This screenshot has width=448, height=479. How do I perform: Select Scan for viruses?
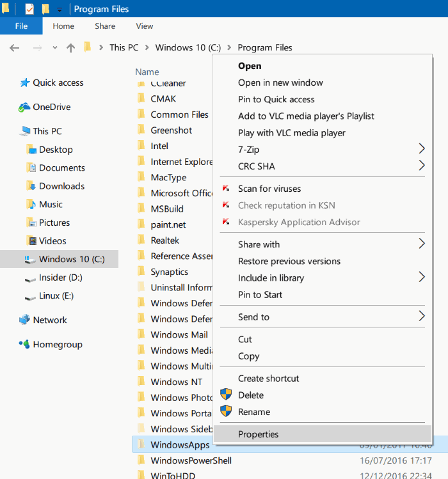pyautogui.click(x=323, y=189)
